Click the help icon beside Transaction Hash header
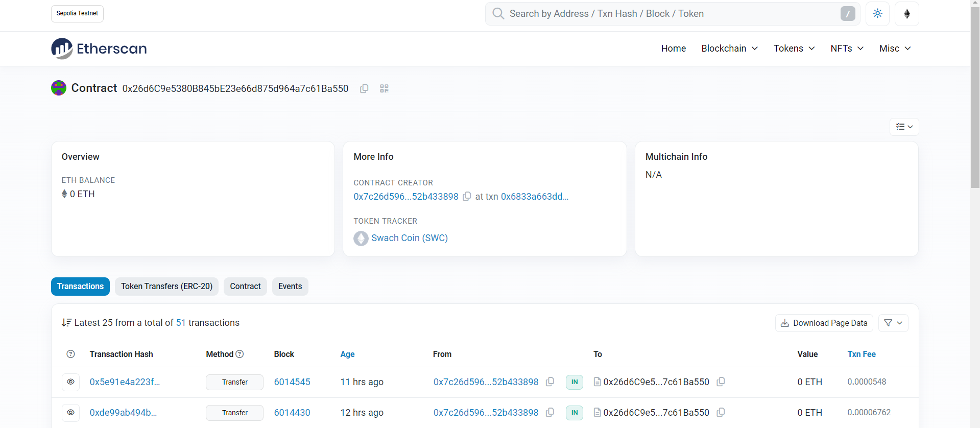Screen dimensions: 980x428 pyautogui.click(x=71, y=354)
